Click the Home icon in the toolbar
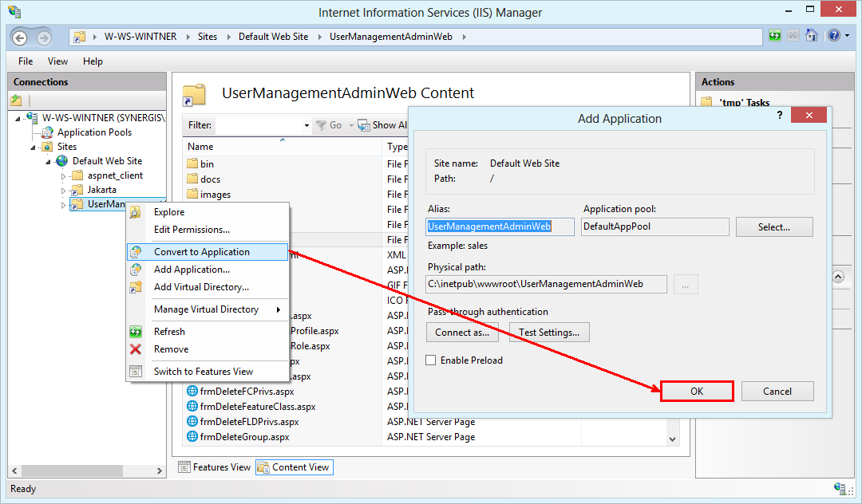862x504 pixels. [x=813, y=36]
